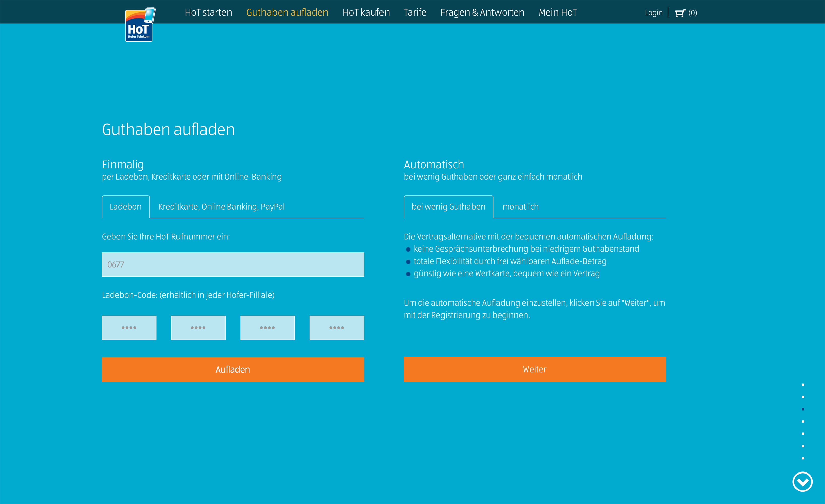The width and height of the screenshot is (825, 504).
Task: Click the Login link
Action: [x=653, y=13]
